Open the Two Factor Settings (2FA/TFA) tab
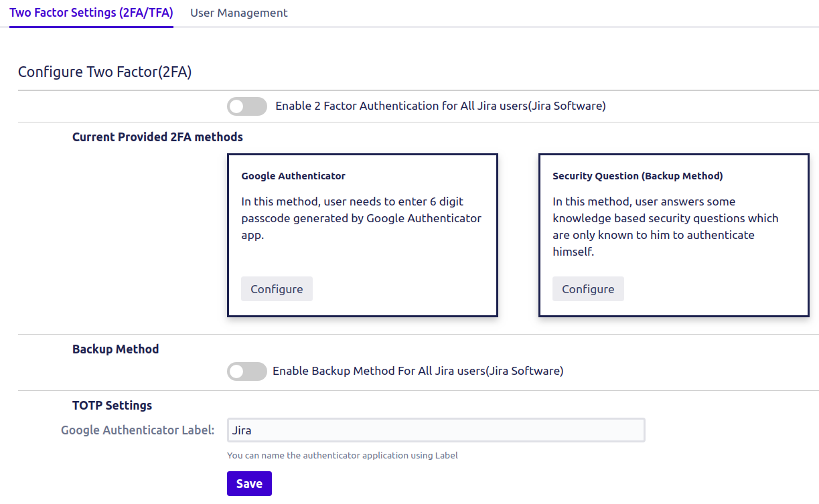Image resolution: width=819 pixels, height=504 pixels. [x=91, y=13]
